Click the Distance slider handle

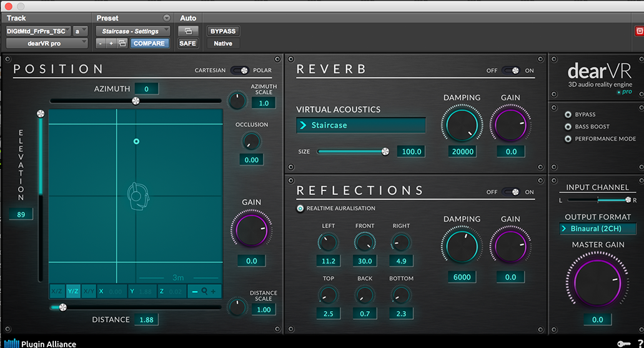[x=62, y=307]
